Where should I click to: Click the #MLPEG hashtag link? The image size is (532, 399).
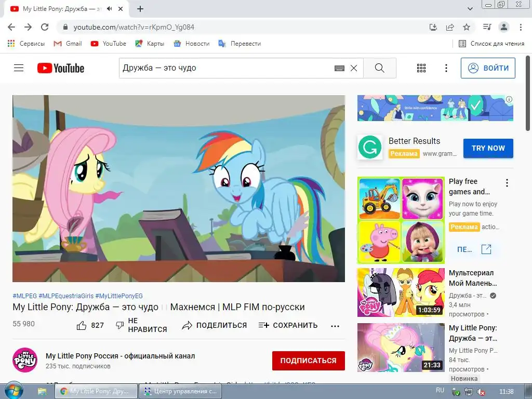coord(25,296)
